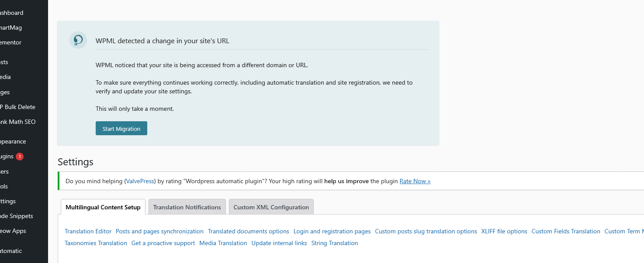Jump to Custom Fields Translation
The image size is (644, 263).
565,231
